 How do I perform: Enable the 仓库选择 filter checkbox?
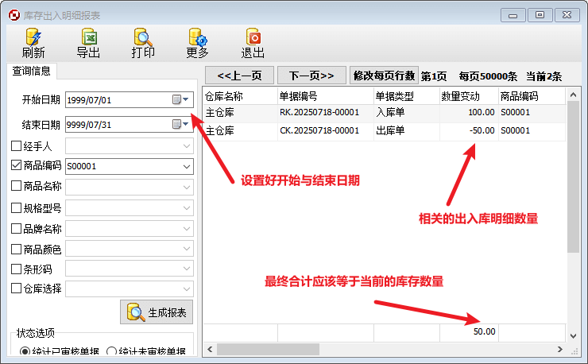pos(16,288)
